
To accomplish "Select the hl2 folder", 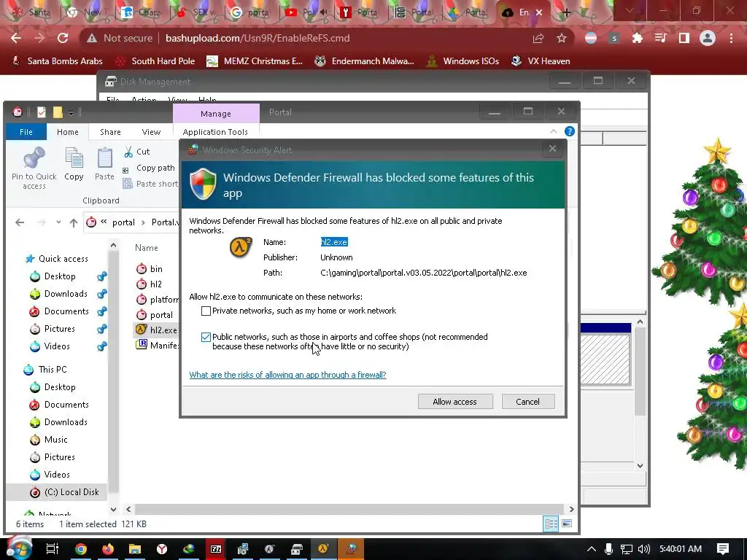I will coord(155,284).
